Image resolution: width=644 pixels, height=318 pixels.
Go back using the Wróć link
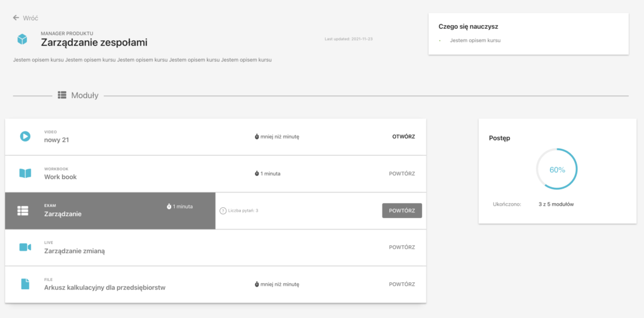pyautogui.click(x=30, y=18)
